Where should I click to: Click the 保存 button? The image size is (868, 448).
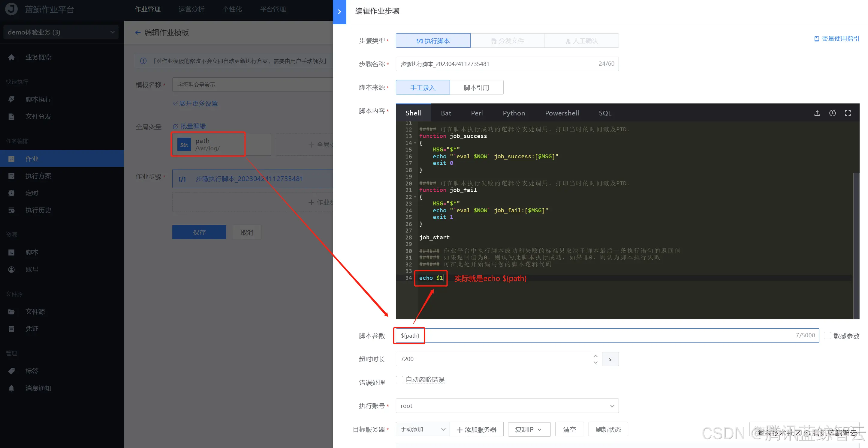tap(199, 232)
